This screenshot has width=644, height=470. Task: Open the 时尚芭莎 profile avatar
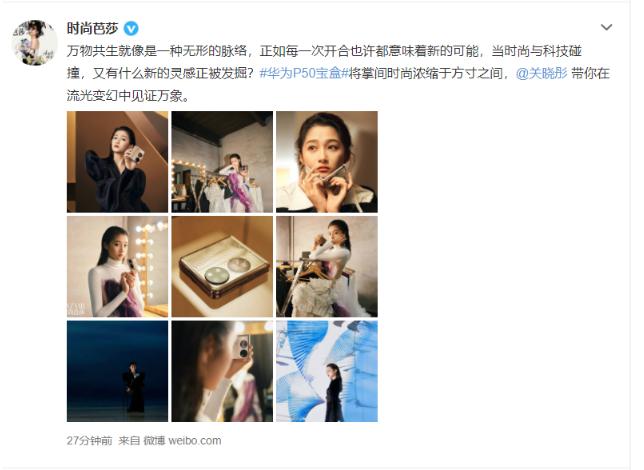click(x=34, y=43)
